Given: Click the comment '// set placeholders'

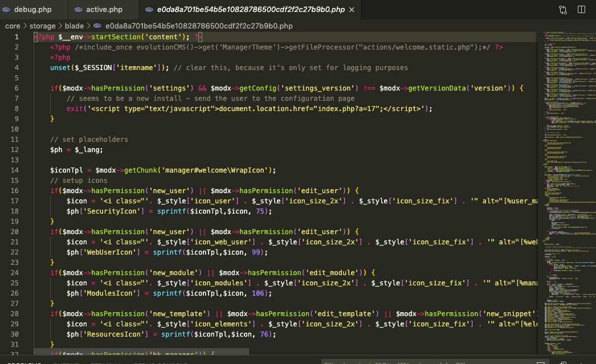Looking at the screenshot, I should pos(89,140).
